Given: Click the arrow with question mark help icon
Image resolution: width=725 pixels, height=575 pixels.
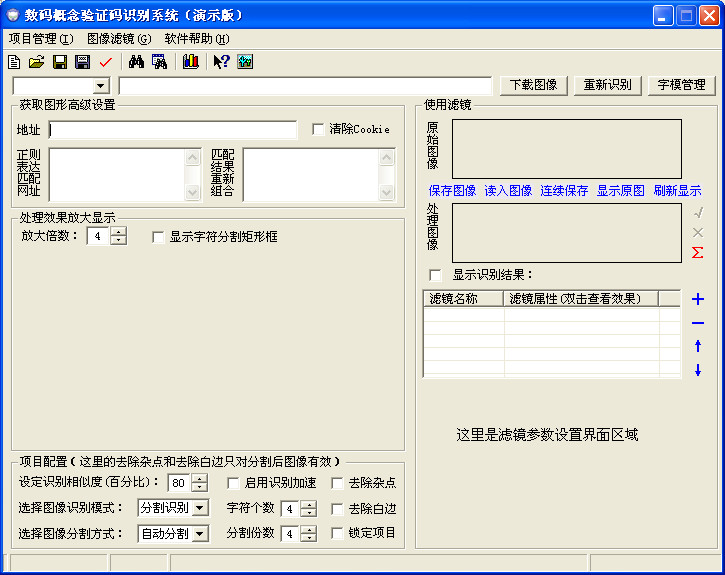Looking at the screenshot, I should click(221, 61).
